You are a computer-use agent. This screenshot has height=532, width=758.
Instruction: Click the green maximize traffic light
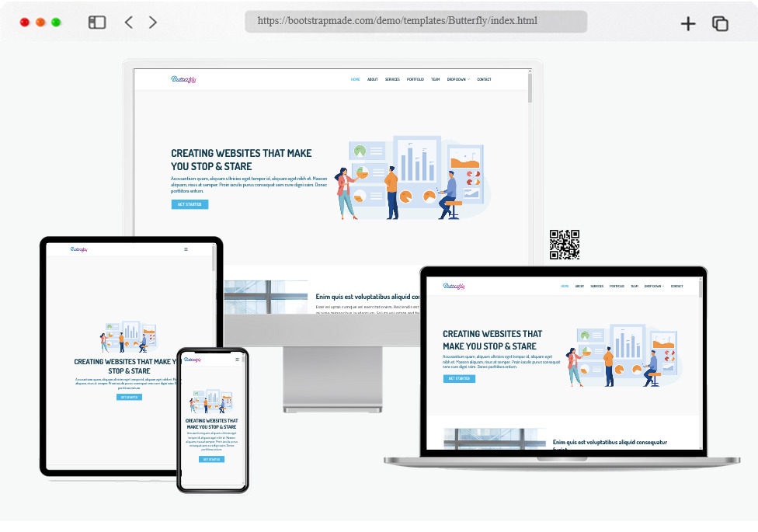(x=54, y=23)
